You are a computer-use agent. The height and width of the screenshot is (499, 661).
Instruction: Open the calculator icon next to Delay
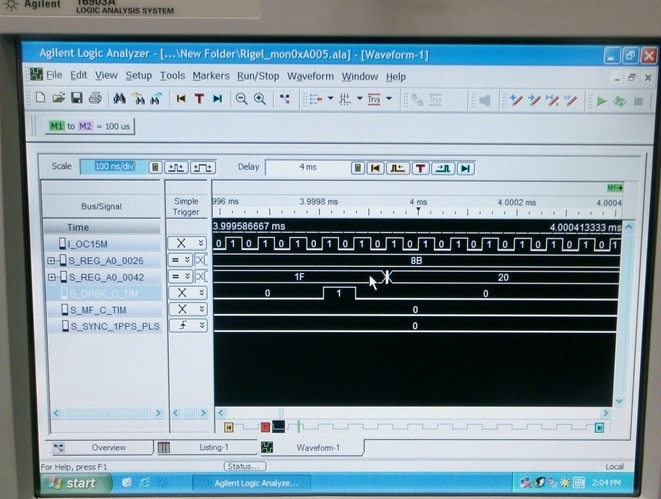tap(357, 169)
